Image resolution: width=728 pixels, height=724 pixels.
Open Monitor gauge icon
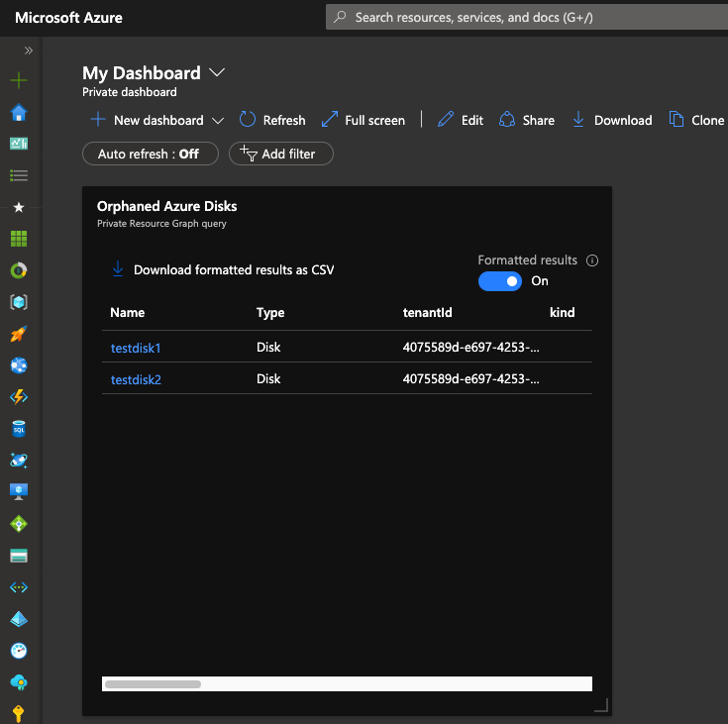[19, 650]
